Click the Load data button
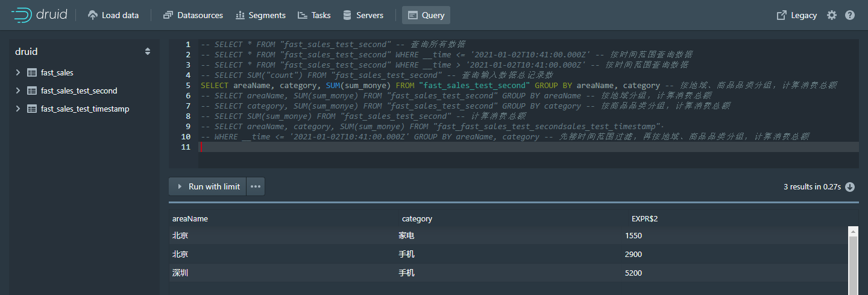This screenshot has height=295, width=868. [113, 15]
